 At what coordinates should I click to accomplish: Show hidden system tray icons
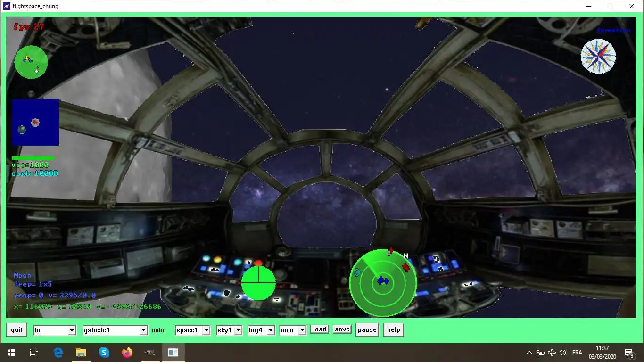529,353
